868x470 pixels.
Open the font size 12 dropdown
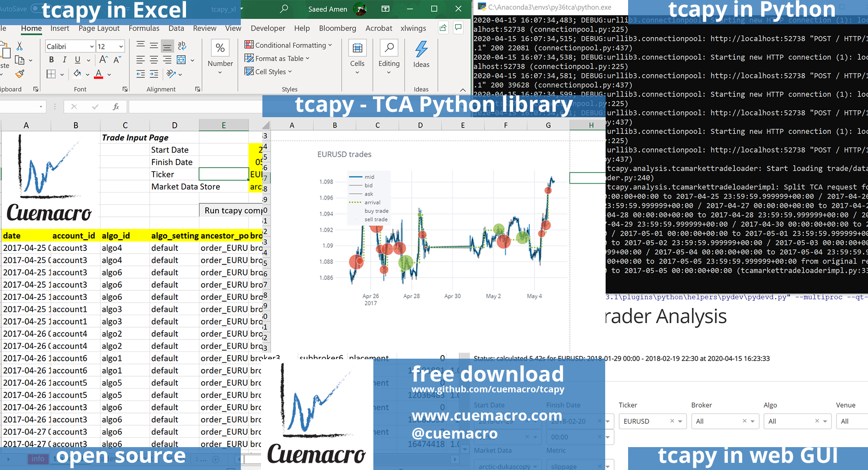121,46
